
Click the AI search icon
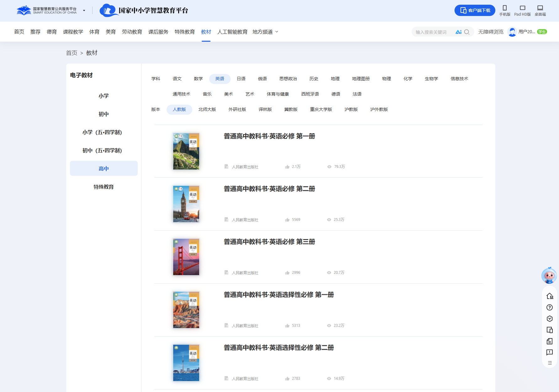[x=458, y=32]
